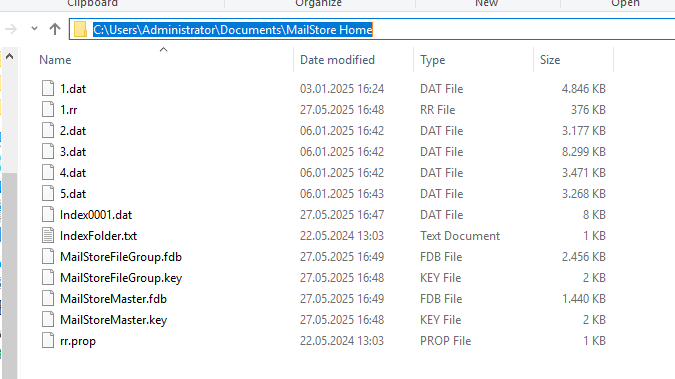
Task: Click the folder icon in address bar
Action: coord(80,29)
